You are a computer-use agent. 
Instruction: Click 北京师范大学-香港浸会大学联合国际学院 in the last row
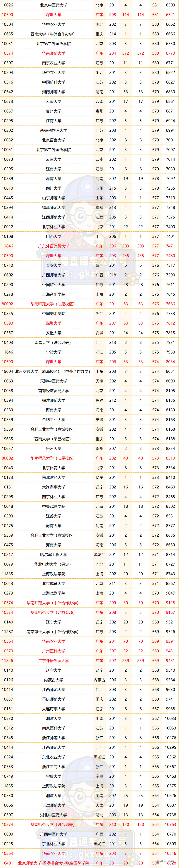click(x=54, y=863)
